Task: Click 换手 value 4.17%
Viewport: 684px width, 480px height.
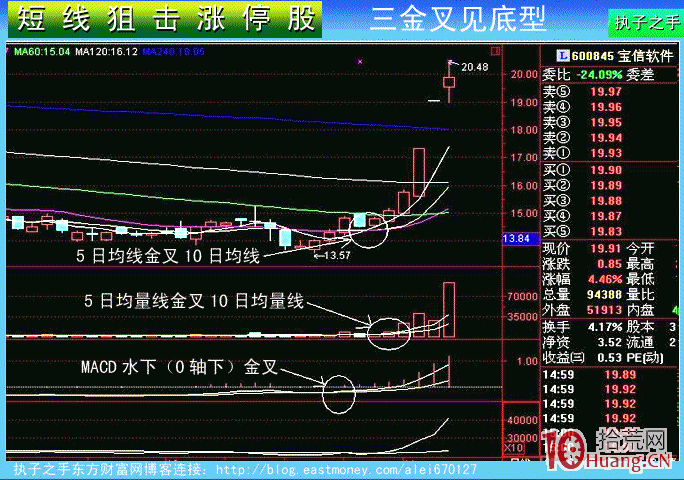Action: point(605,327)
